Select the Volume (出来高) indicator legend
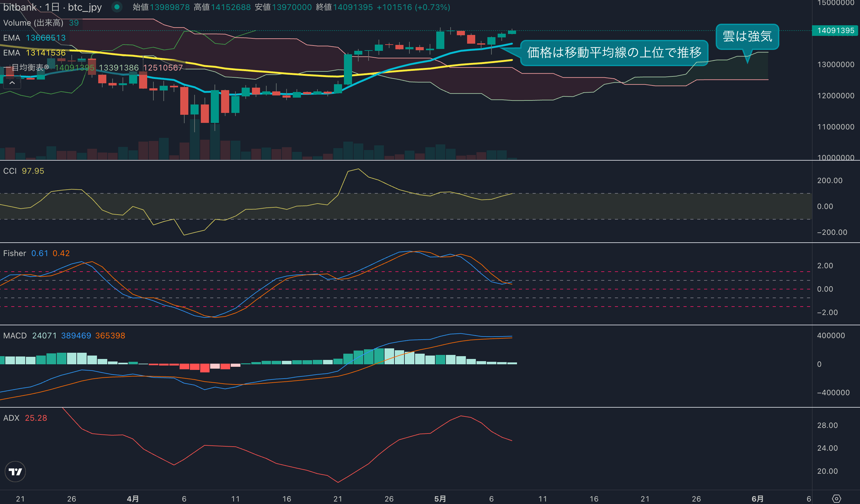The height and width of the screenshot is (504, 860). click(33, 23)
